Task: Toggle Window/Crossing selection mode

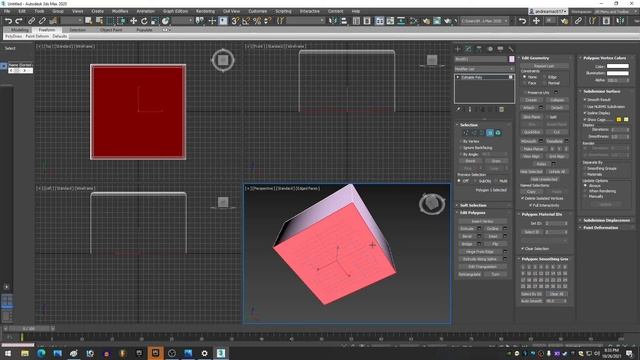Action: (121, 21)
